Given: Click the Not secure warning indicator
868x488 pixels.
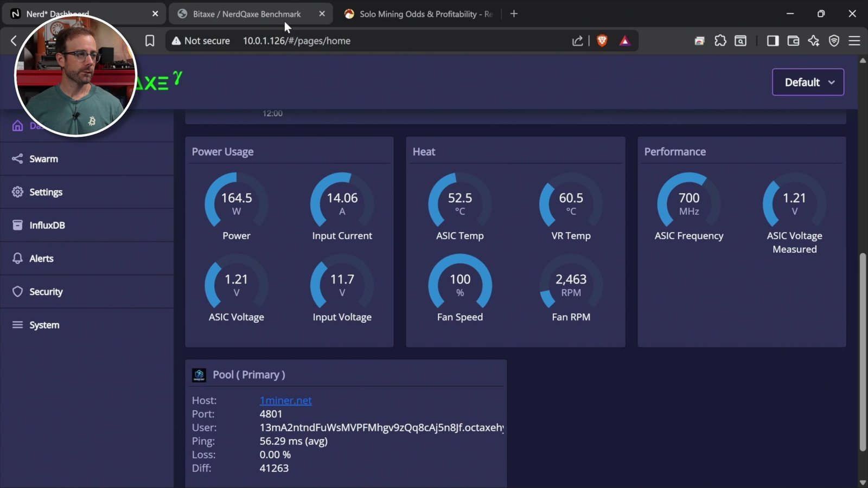Looking at the screenshot, I should pyautogui.click(x=201, y=41).
